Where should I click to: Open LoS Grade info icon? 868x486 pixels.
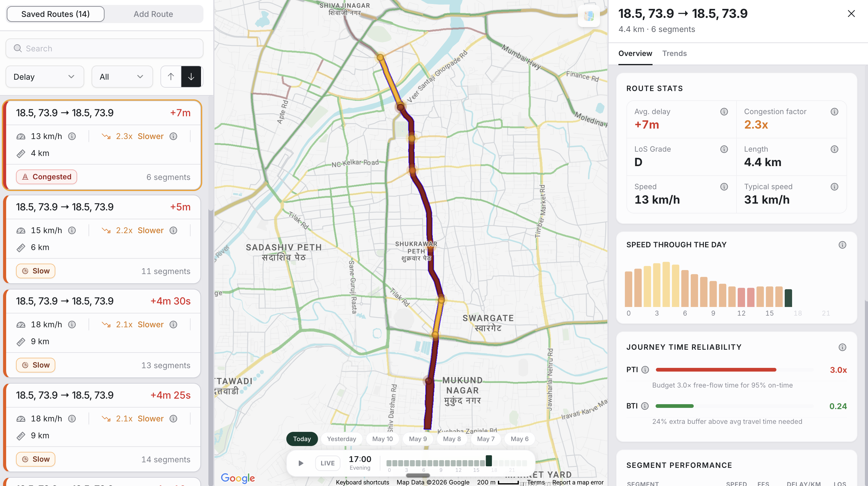tap(724, 149)
